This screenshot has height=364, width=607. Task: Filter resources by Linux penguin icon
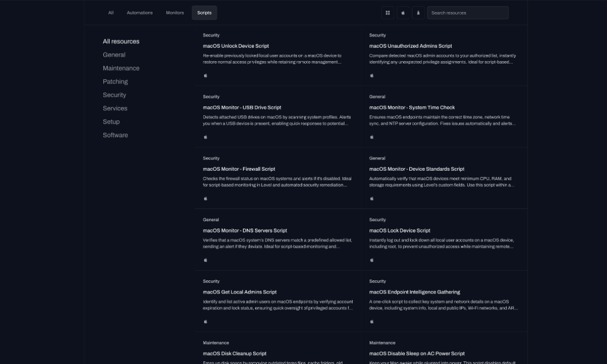tap(418, 13)
